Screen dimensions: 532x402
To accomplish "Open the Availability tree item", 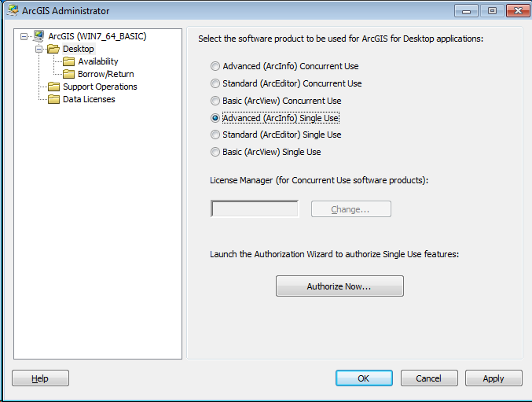I will coord(98,61).
